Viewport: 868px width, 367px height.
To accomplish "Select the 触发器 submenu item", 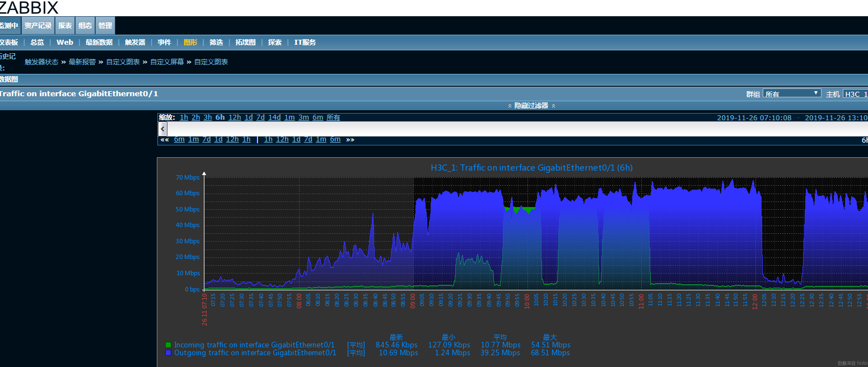I will [135, 43].
